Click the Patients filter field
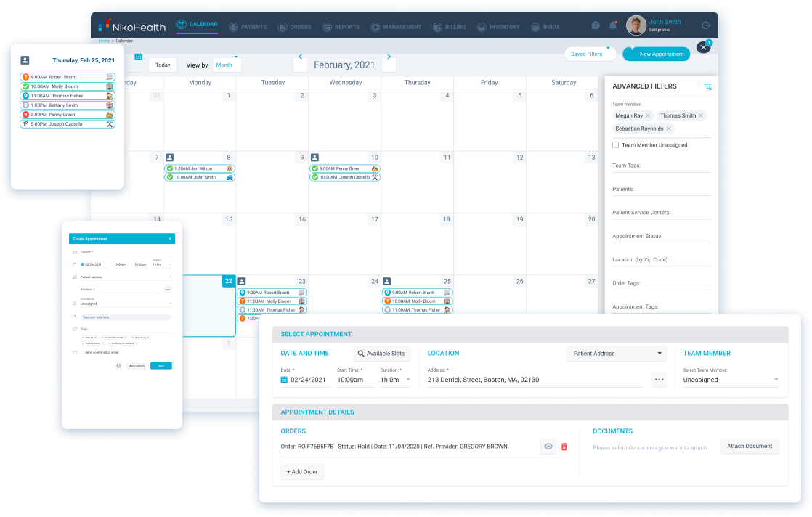The image size is (812, 517). (x=661, y=190)
